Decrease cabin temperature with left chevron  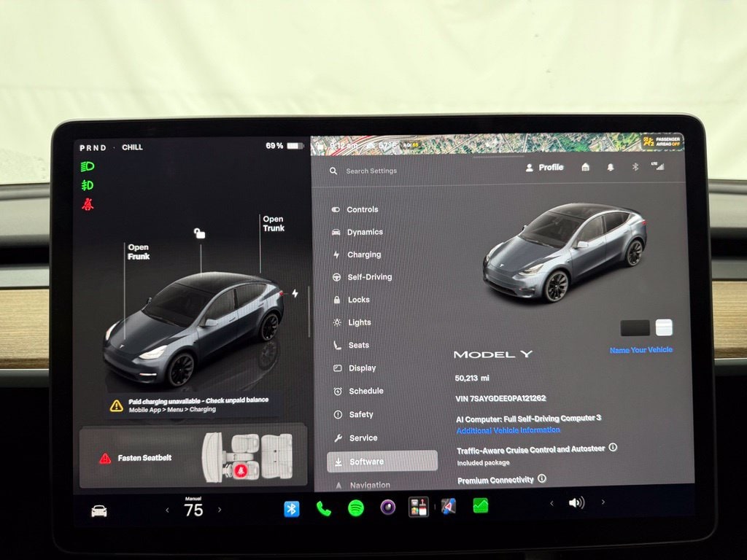167,510
